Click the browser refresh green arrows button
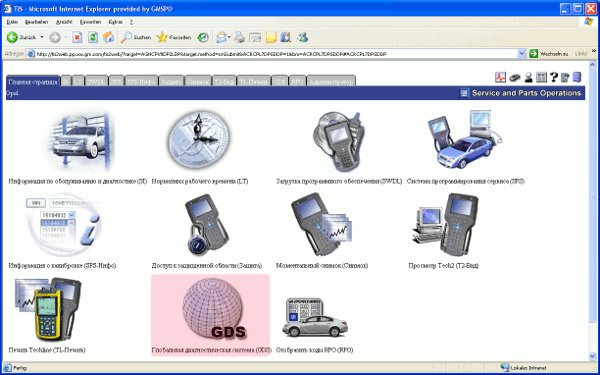600x375 pixels. [x=93, y=37]
